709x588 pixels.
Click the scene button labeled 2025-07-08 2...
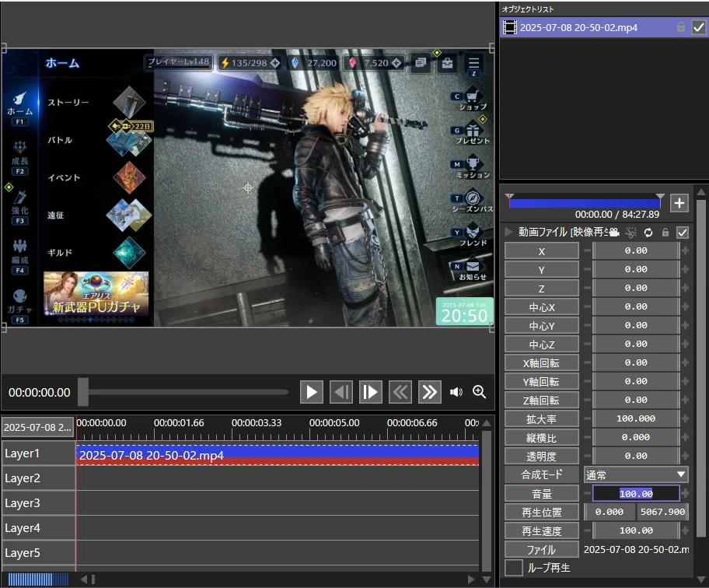pos(37,428)
